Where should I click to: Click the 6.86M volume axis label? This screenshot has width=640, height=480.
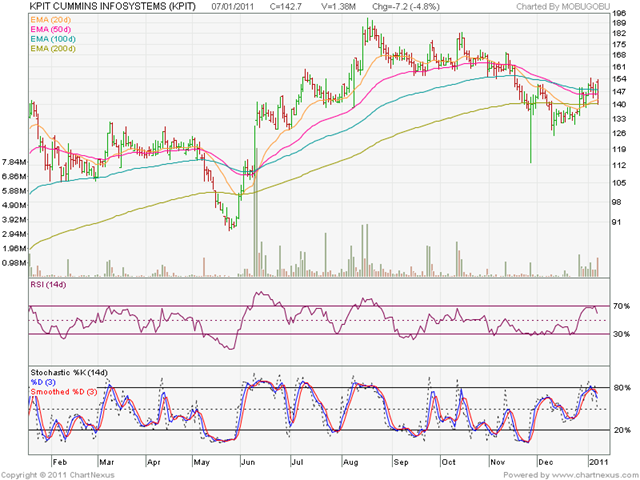(14, 177)
